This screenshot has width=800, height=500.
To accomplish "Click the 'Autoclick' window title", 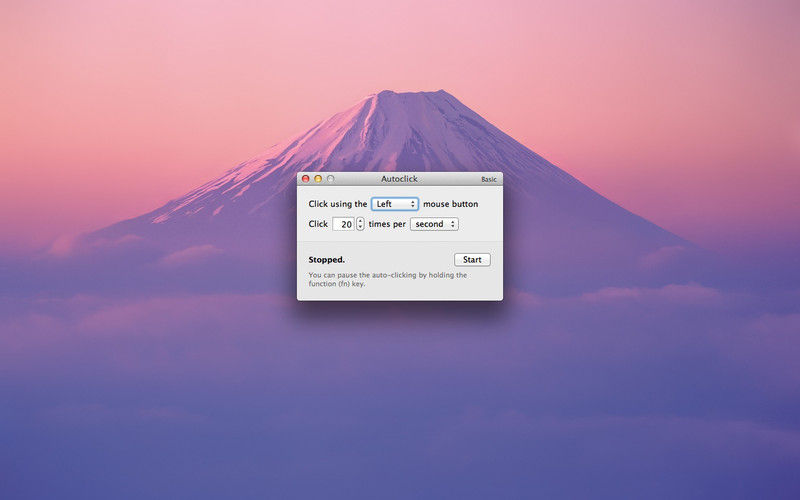I will point(399,179).
